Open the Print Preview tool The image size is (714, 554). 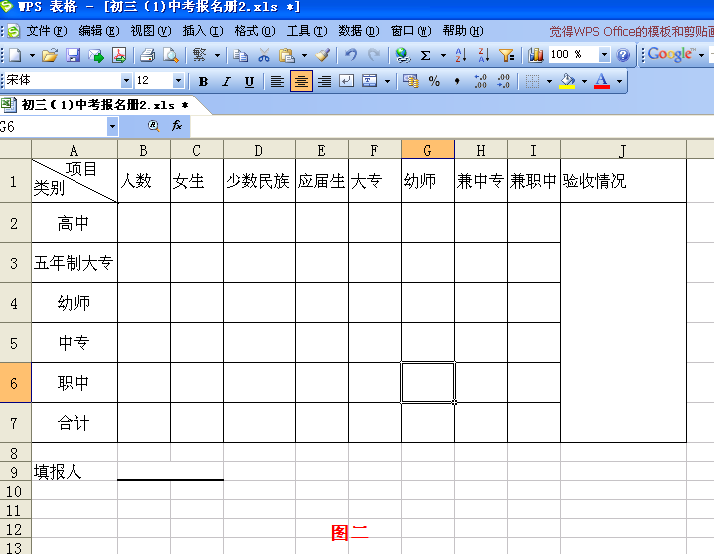[x=170, y=55]
